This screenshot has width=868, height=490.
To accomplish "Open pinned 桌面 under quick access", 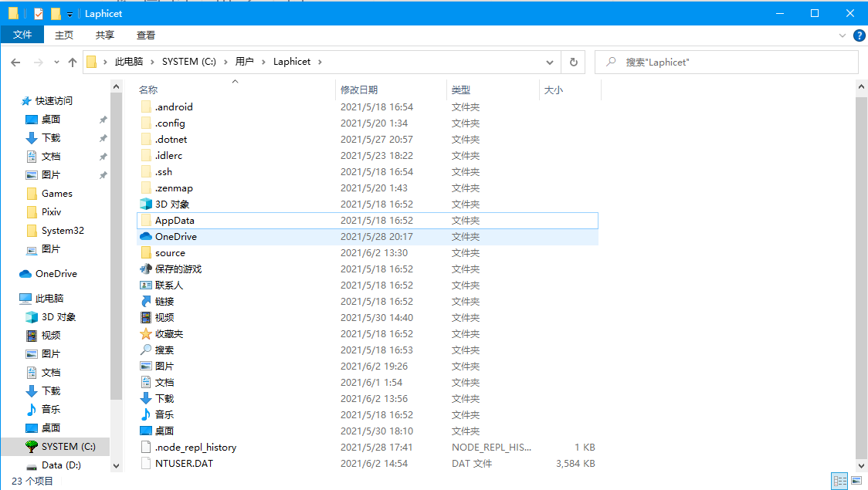I will pos(50,120).
